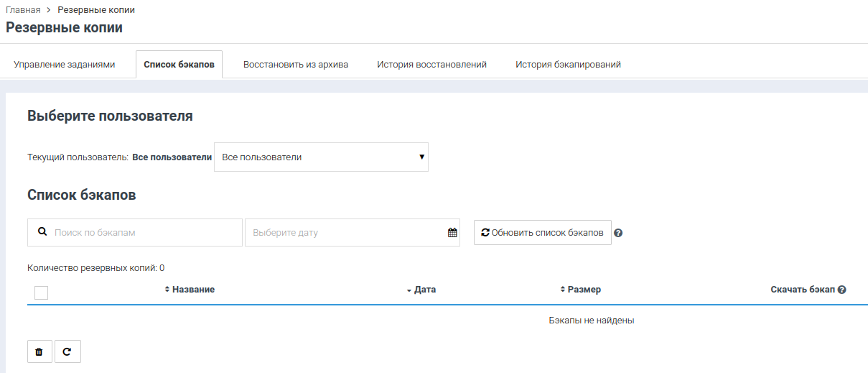Select the Список бэкапов tab
Image resolution: width=868 pixels, height=373 pixels.
179,65
